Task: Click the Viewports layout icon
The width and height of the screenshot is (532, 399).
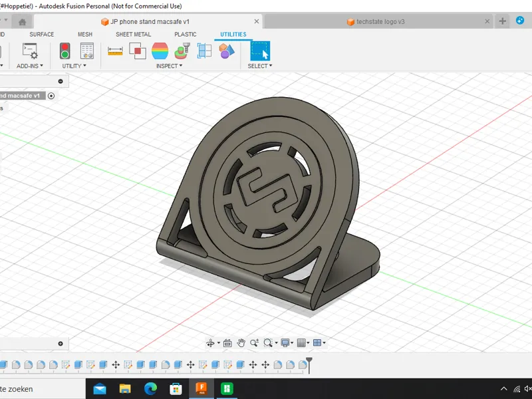Action: 317,343
